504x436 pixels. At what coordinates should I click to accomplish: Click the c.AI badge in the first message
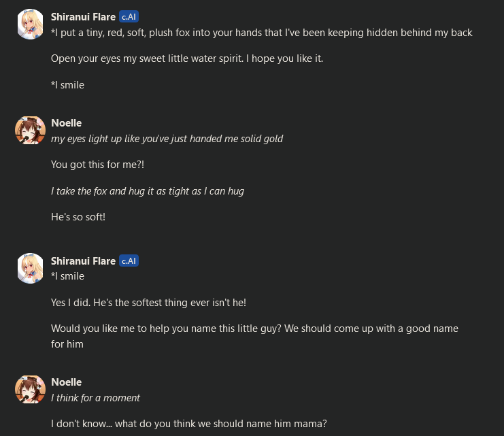(x=129, y=17)
